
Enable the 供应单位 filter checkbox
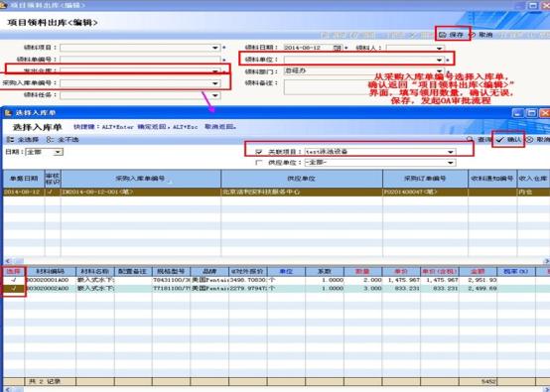click(259, 163)
